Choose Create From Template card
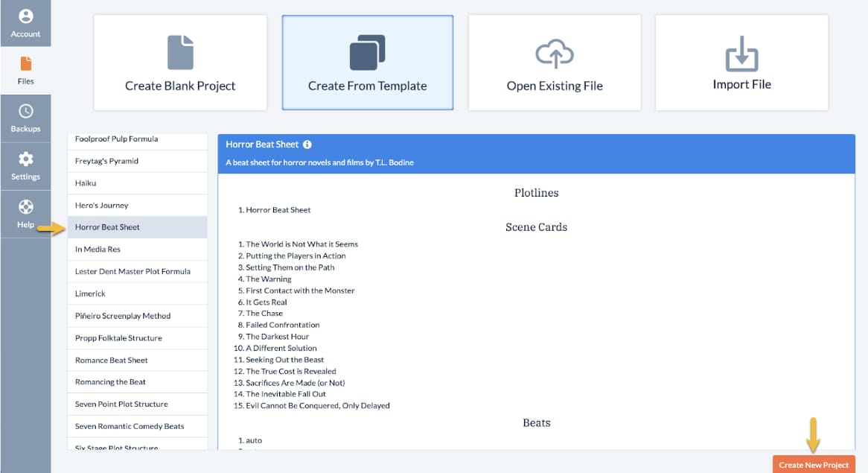The width and height of the screenshot is (868, 473). click(367, 63)
